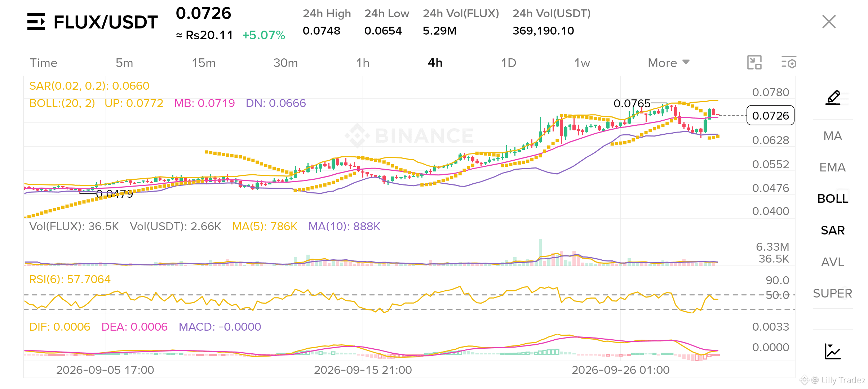The image size is (868, 389).
Task: Click the current price label 0.0726
Action: (770, 115)
